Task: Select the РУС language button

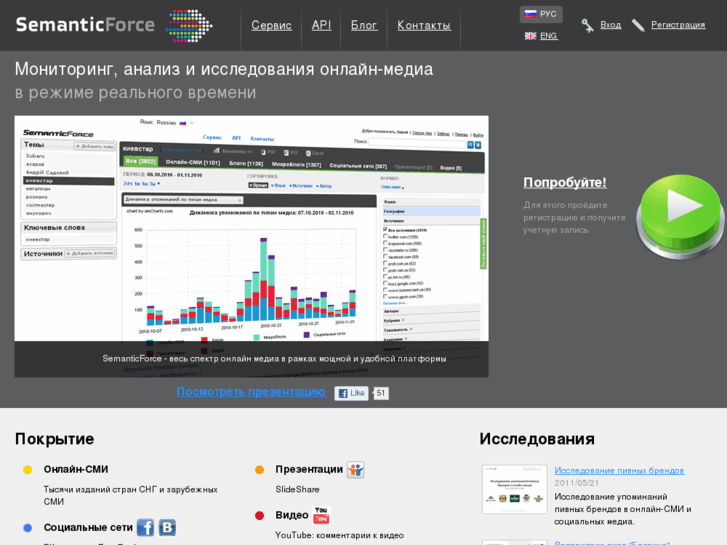Action: [x=541, y=14]
